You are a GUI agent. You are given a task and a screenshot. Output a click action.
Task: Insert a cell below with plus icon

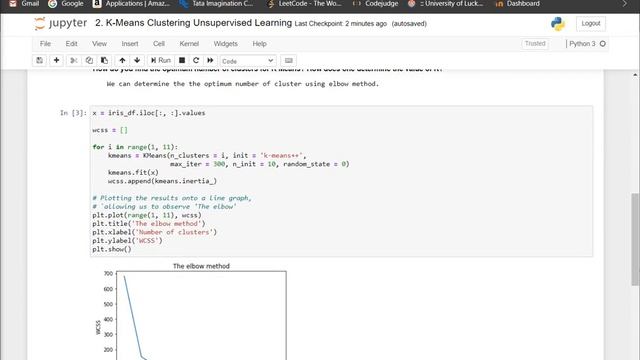tap(56, 60)
